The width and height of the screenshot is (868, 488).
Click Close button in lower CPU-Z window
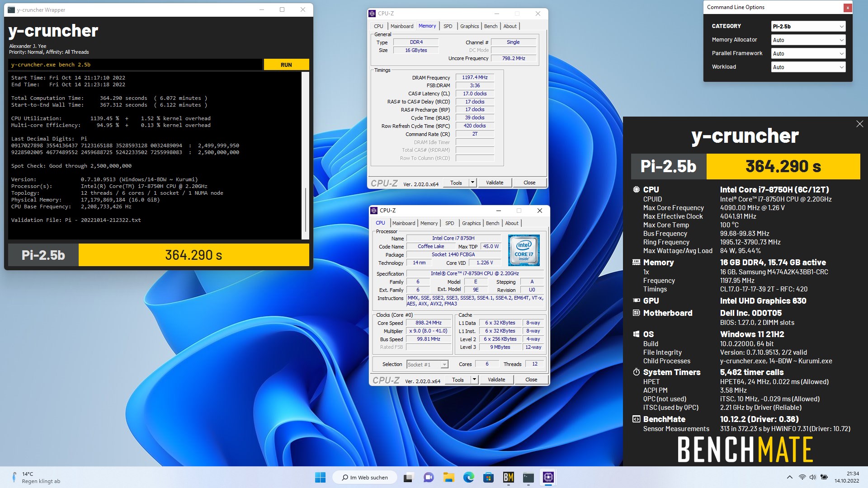[531, 380]
